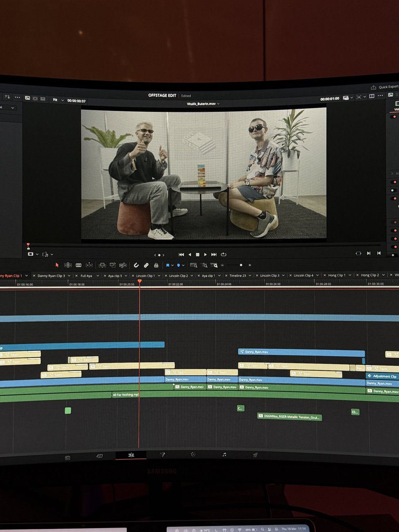Click the jog navigation control under viewer
The width and height of the screenshot is (399, 532).
(159, 255)
